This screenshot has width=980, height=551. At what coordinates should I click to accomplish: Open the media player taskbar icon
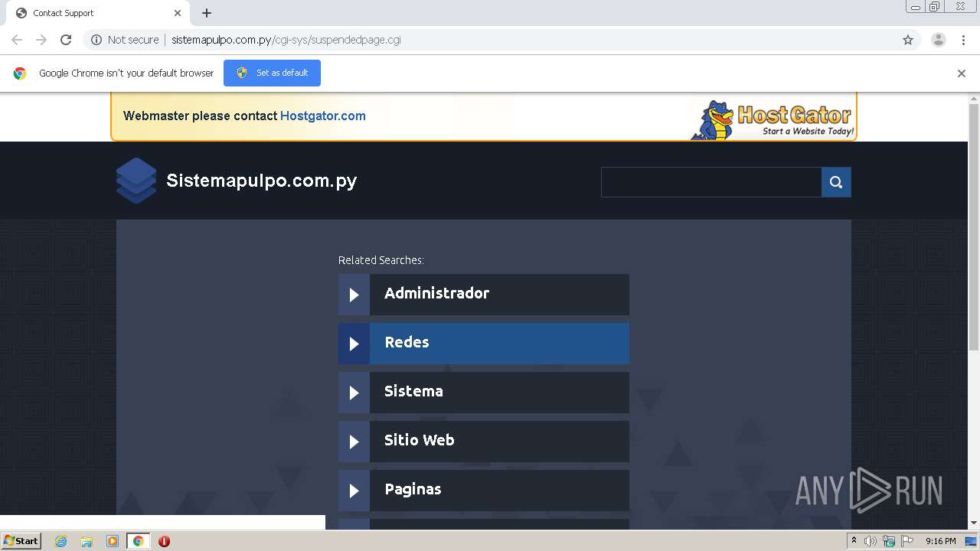(113, 541)
